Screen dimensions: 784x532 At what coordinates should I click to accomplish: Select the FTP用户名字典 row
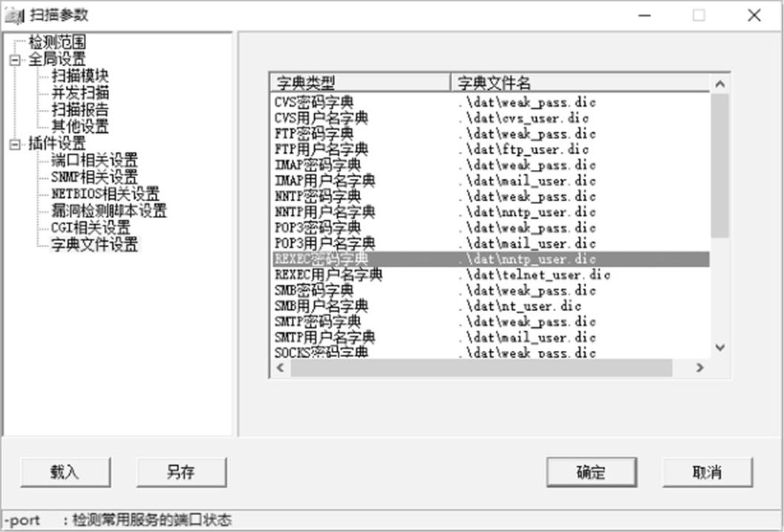coord(491,149)
